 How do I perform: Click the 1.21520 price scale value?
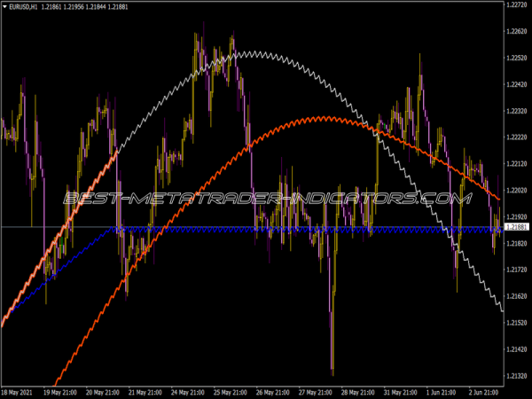pos(518,323)
